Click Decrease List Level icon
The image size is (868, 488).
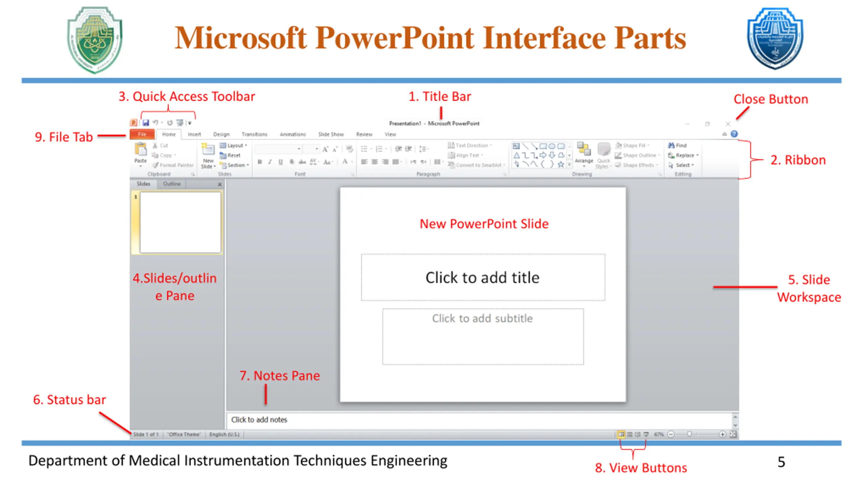pos(398,149)
